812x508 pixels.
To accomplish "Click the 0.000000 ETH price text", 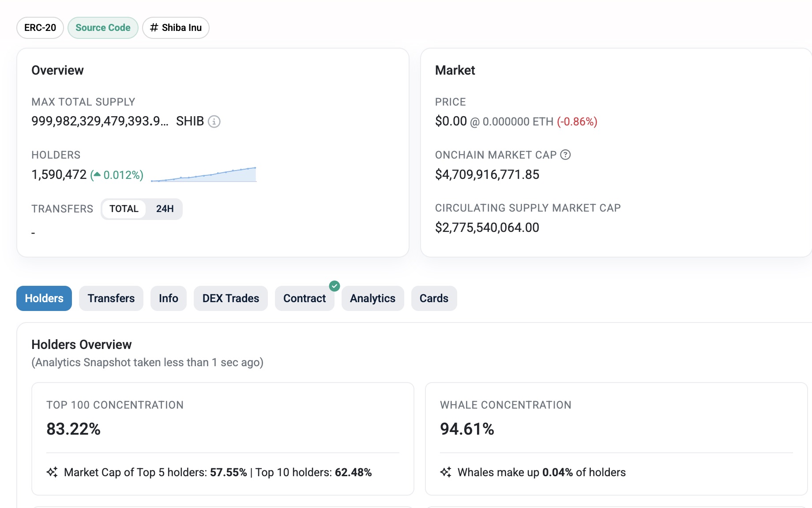I will (x=518, y=121).
